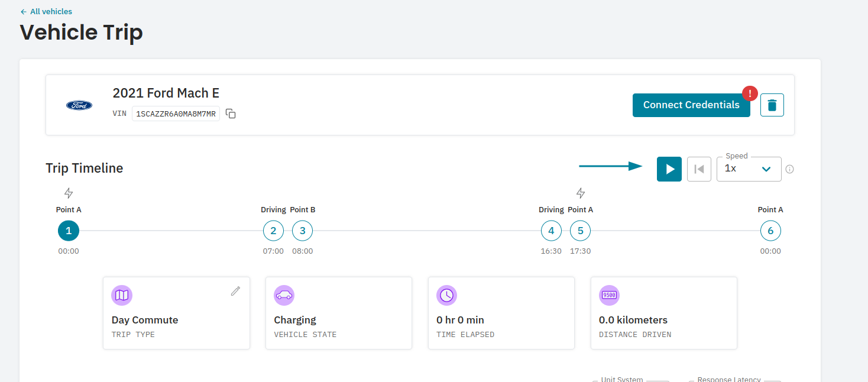
Task: Select timeline stop 6 at Point A
Action: [x=770, y=231]
